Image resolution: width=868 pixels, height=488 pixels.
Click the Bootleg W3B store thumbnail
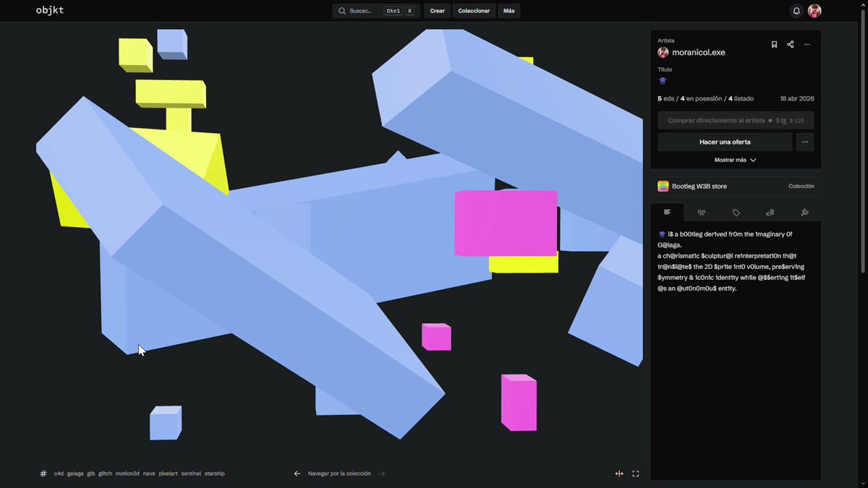tap(663, 186)
